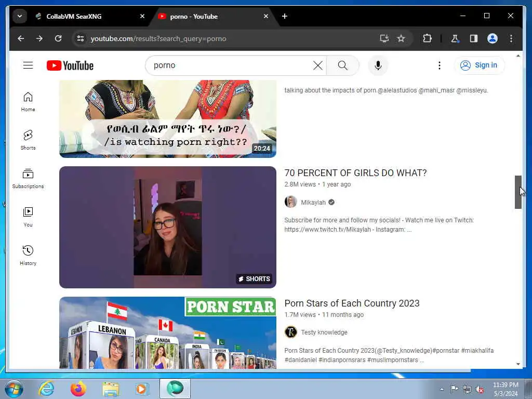Click Mikaylah channel avatar
Image resolution: width=532 pixels, height=399 pixels.
coord(291,202)
